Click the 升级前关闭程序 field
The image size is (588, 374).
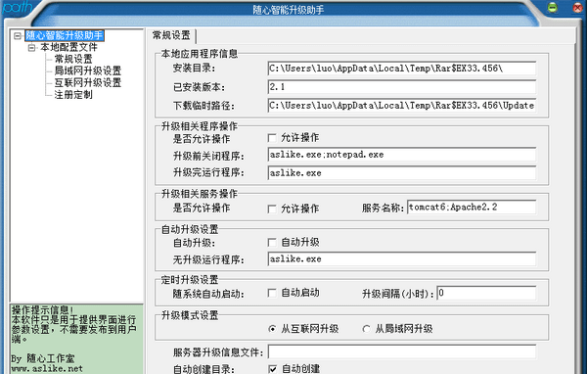click(402, 155)
